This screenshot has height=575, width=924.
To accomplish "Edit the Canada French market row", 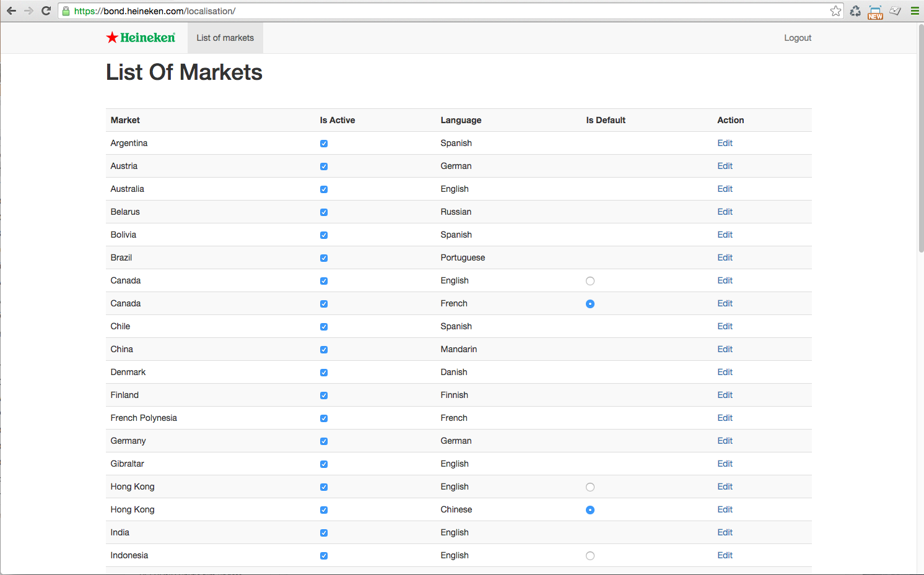I will (725, 303).
